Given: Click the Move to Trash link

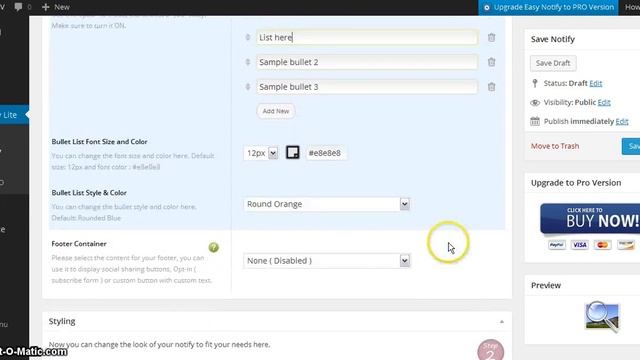Looking at the screenshot, I should click(x=555, y=146).
